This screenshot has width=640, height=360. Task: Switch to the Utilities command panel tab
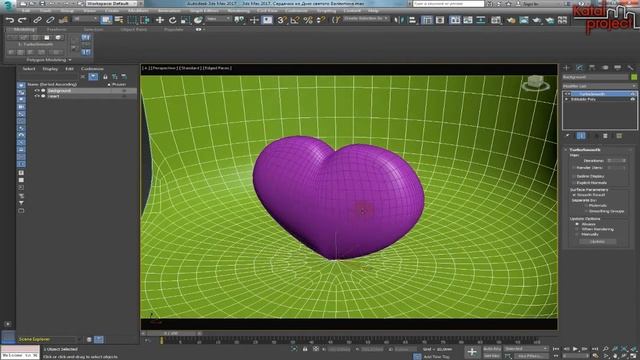point(631,68)
